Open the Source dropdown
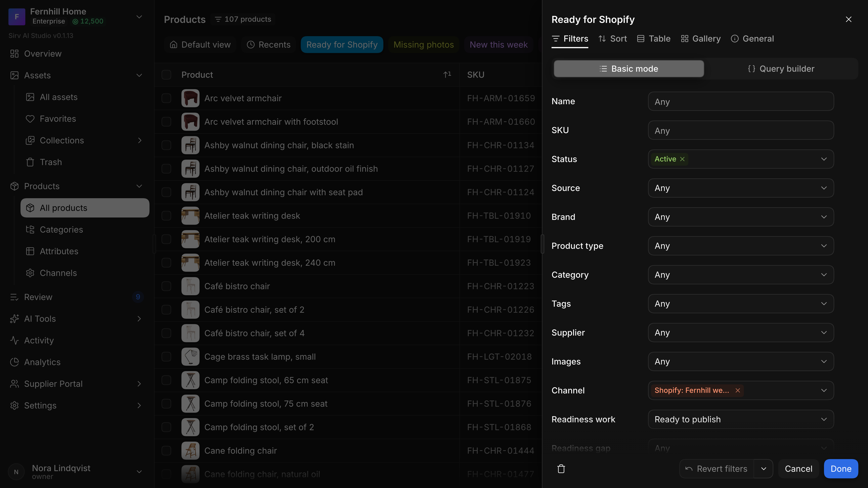This screenshot has width=868, height=488. [x=741, y=188]
